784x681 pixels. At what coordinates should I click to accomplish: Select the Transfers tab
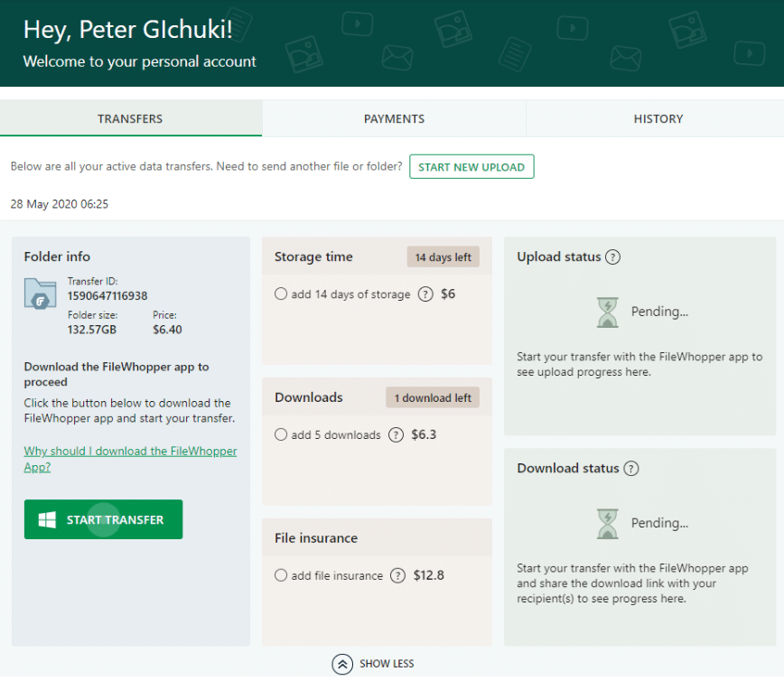(130, 118)
